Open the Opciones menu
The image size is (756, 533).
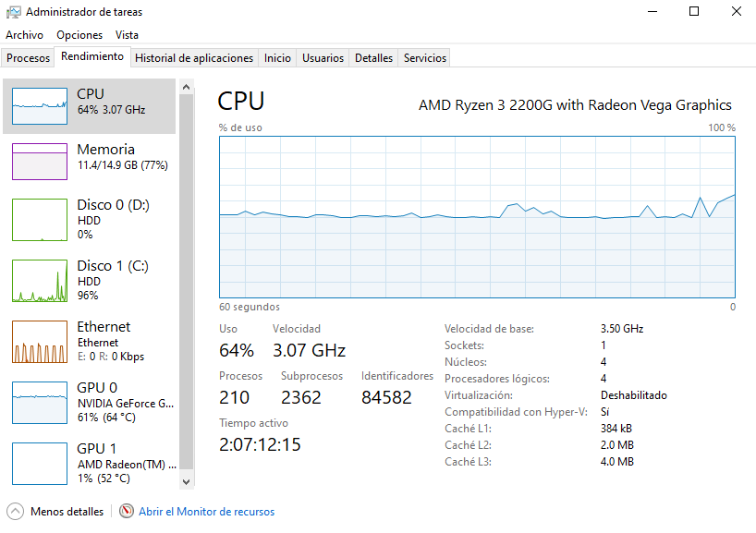(x=79, y=35)
